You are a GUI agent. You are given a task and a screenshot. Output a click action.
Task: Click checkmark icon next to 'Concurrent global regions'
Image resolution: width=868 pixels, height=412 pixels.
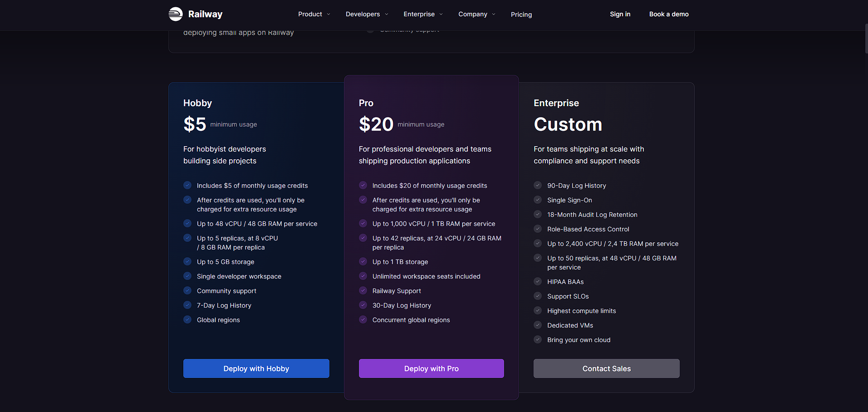[363, 319]
